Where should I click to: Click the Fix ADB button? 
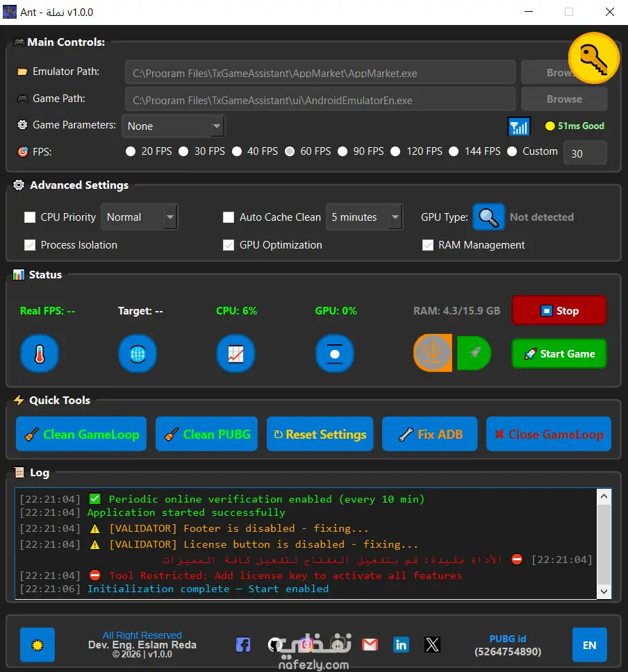click(x=429, y=434)
